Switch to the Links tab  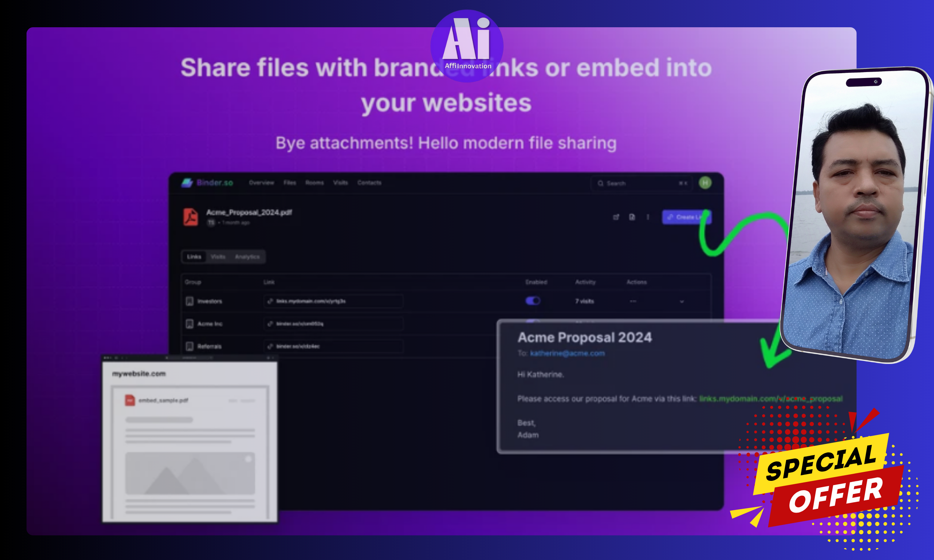pos(194,257)
